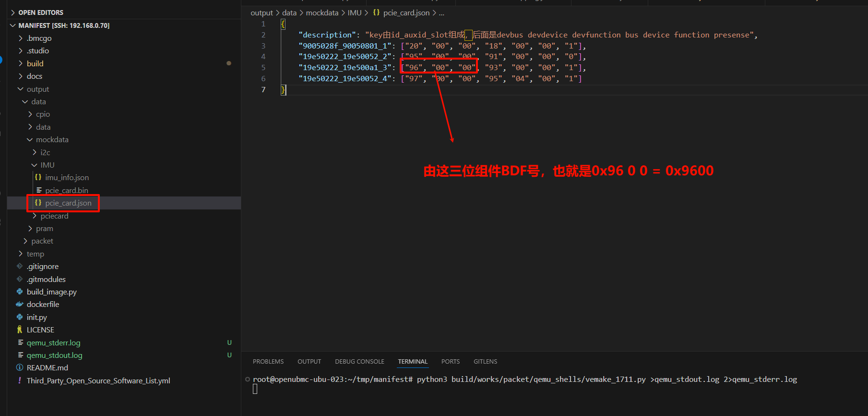Open the dockerfile entry
The image size is (868, 416).
[x=43, y=305]
